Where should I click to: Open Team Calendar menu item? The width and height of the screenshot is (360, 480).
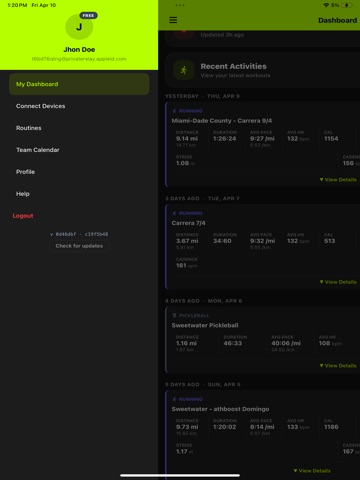click(79, 150)
